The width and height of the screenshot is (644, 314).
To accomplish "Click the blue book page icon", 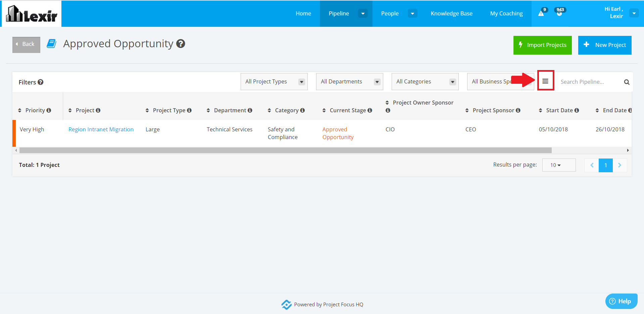I will tap(51, 44).
